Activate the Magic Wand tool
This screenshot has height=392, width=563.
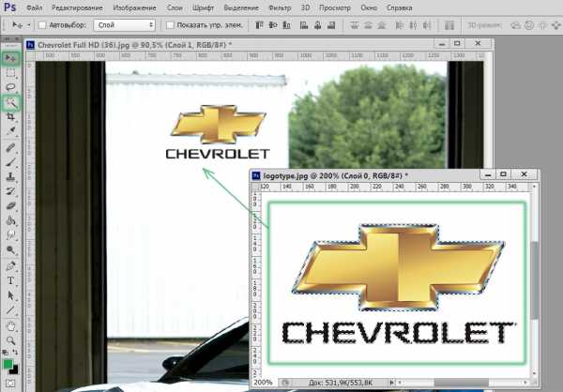click(x=11, y=102)
